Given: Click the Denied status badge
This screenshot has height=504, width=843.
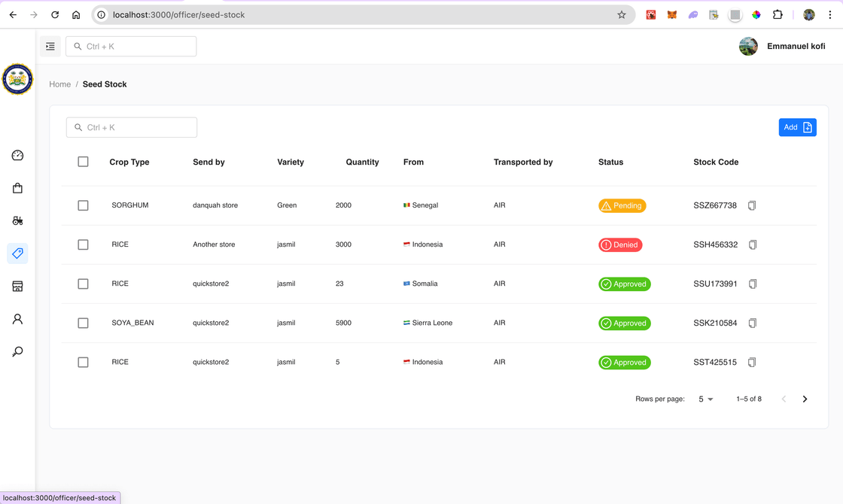Looking at the screenshot, I should coord(620,245).
